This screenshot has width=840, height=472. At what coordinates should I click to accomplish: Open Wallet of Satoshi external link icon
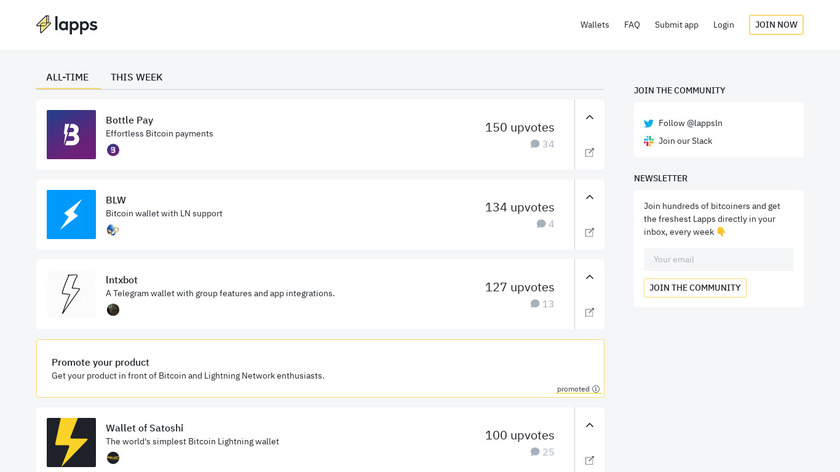[x=589, y=461]
